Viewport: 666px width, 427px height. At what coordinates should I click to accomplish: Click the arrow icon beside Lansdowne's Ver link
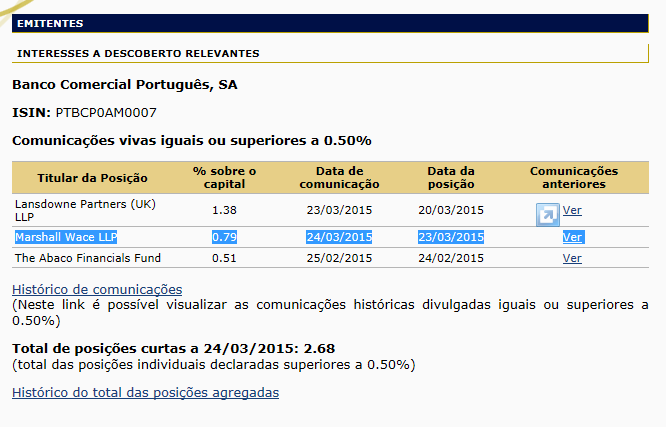point(547,213)
